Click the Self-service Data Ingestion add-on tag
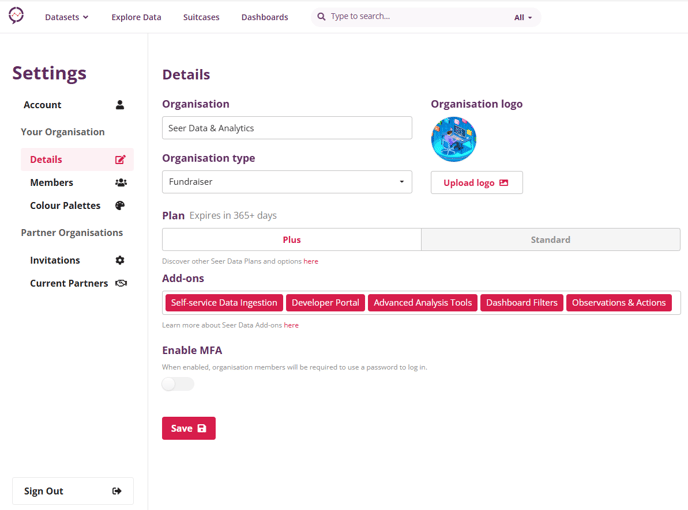Screen dimensions: 688x510 point(224,303)
